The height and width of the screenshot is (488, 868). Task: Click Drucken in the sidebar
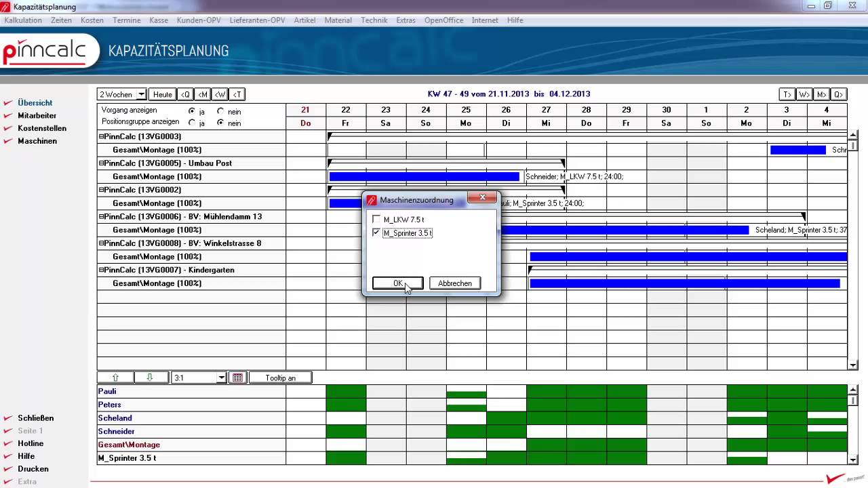33,469
